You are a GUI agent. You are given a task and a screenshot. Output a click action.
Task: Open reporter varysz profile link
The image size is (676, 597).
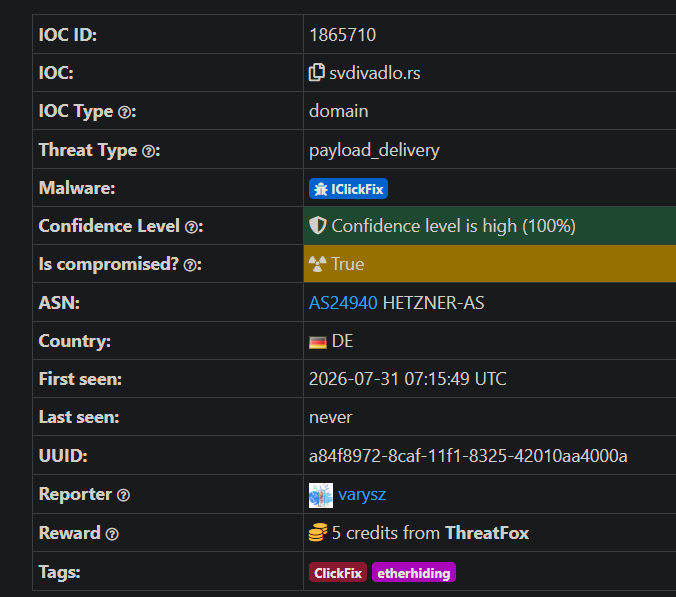pyautogui.click(x=362, y=494)
